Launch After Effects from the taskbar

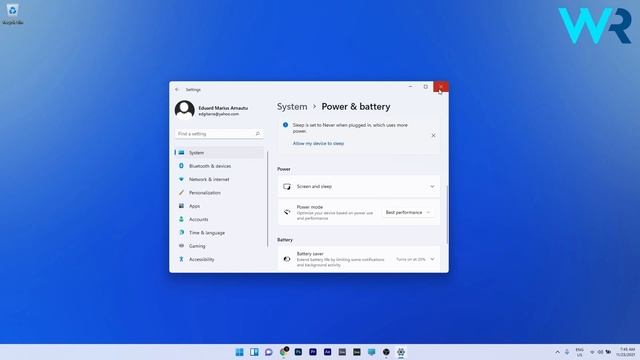pyautogui.click(x=327, y=352)
